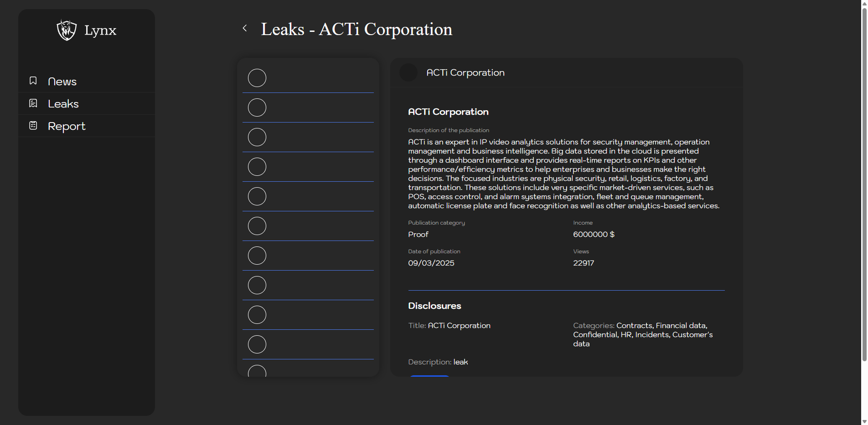Click the bookmark icon beside News
The image size is (868, 425).
[x=33, y=81]
